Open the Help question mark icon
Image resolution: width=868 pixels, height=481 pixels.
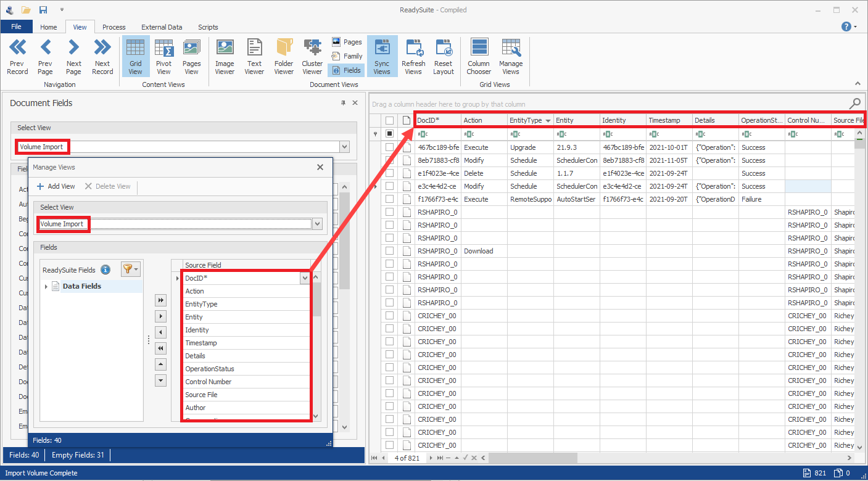coord(846,27)
